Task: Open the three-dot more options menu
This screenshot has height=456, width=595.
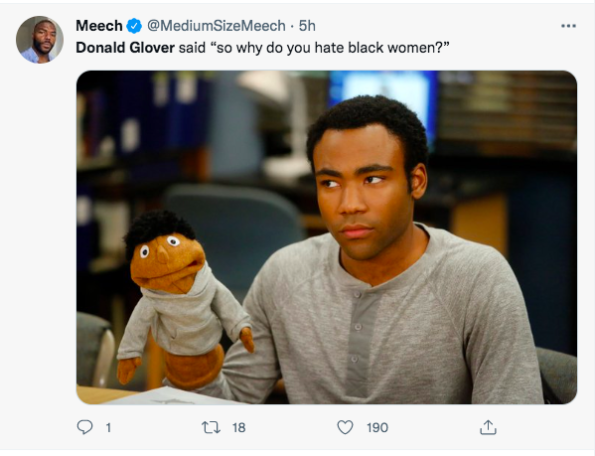Action: [x=568, y=26]
